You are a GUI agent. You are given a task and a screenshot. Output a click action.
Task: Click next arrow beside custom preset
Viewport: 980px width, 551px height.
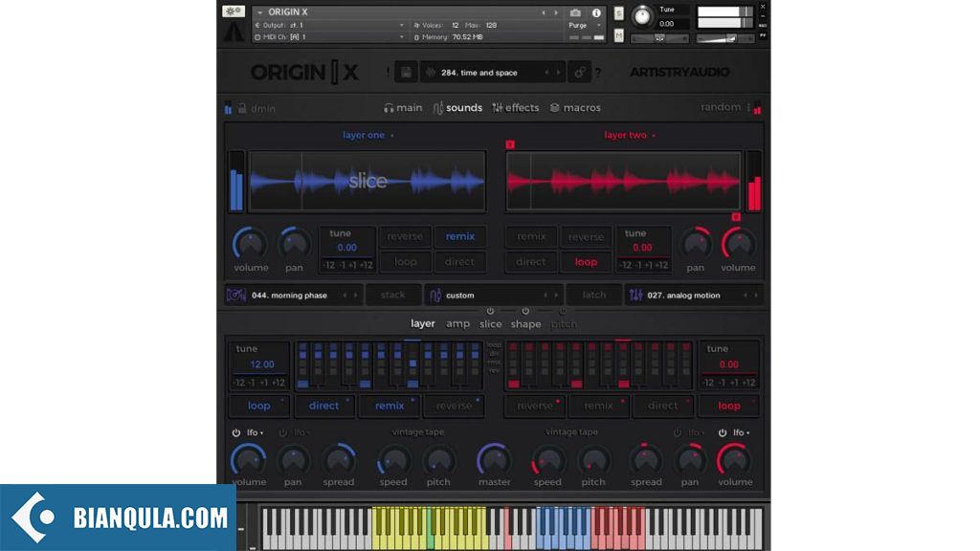coord(556,295)
